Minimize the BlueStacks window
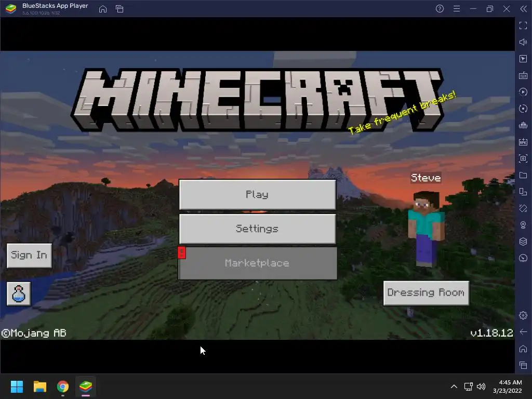The width and height of the screenshot is (532, 399). [x=473, y=9]
